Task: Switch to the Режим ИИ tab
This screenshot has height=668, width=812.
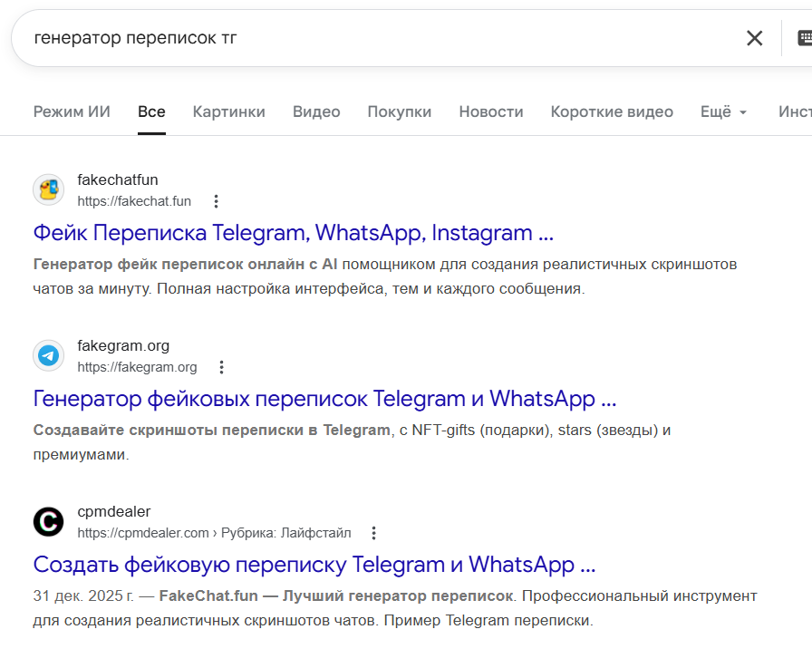Action: pyautogui.click(x=72, y=111)
